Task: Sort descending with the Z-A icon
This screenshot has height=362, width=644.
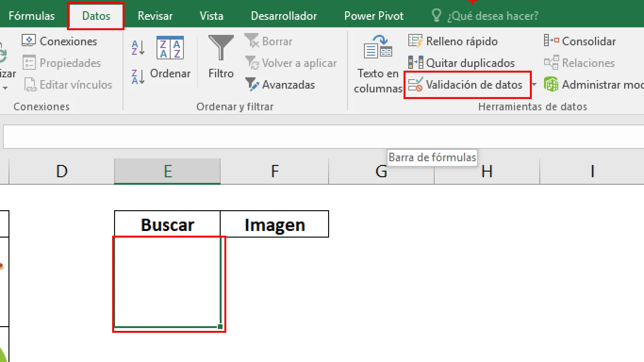Action: pyautogui.click(x=138, y=76)
